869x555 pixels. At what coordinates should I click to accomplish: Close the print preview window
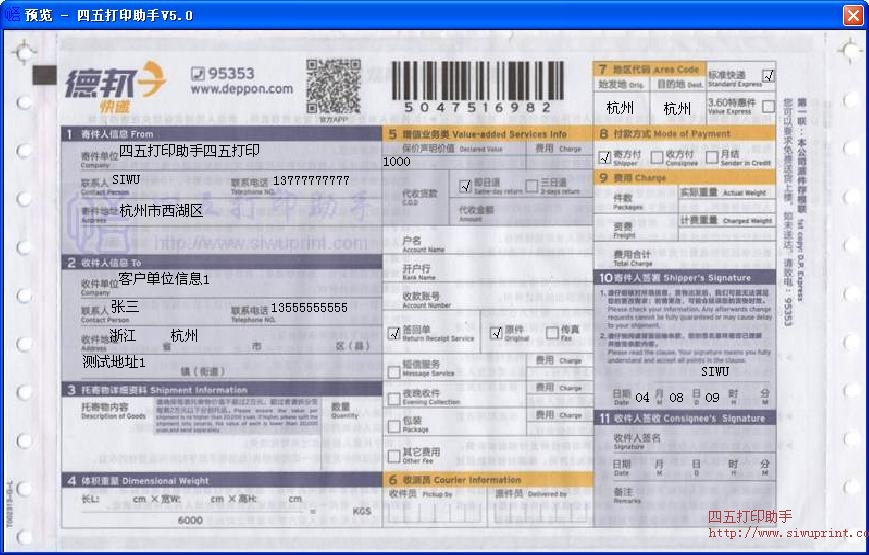pos(852,15)
